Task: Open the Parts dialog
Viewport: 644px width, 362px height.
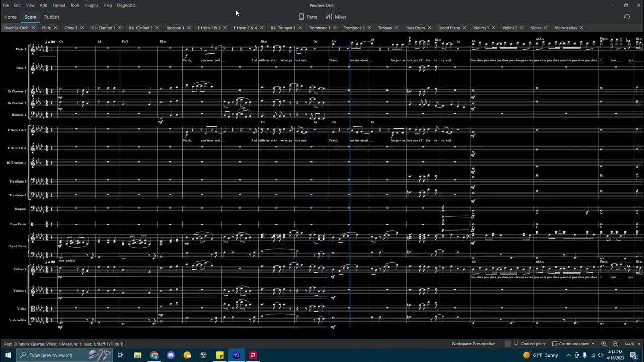Action: 308,17
